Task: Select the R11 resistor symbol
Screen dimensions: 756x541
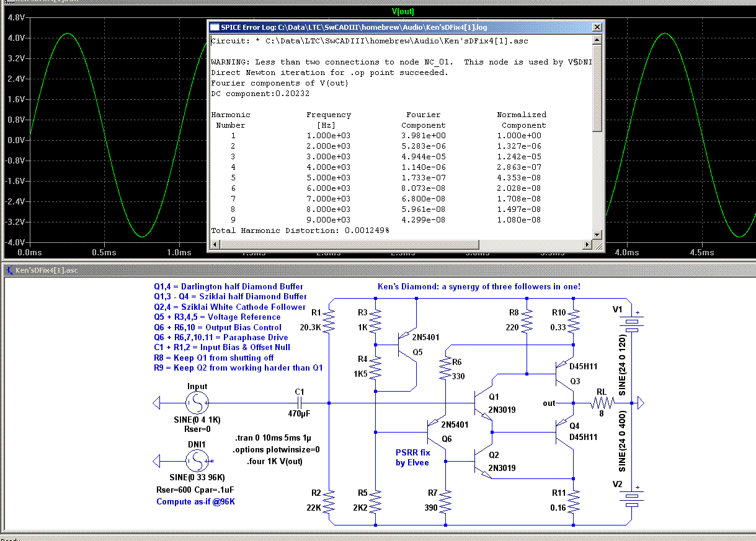Action: 574,501
